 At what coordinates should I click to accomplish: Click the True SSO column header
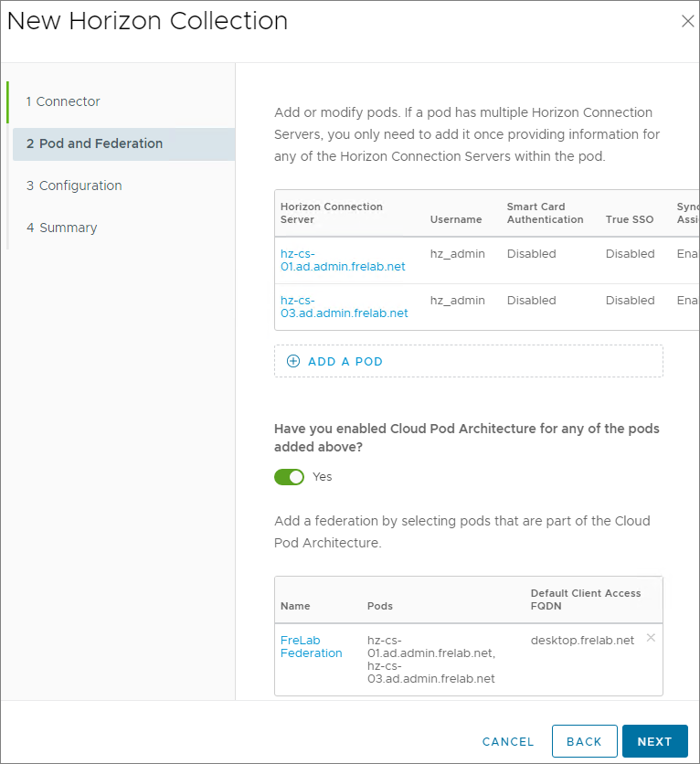coord(630,219)
